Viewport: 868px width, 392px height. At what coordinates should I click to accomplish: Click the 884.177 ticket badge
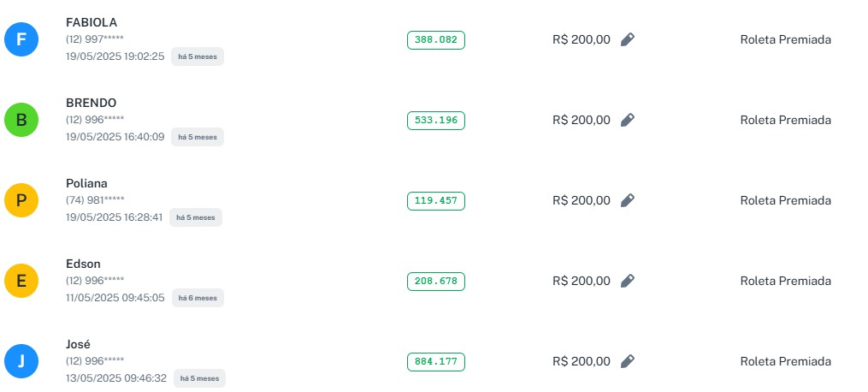[436, 361]
